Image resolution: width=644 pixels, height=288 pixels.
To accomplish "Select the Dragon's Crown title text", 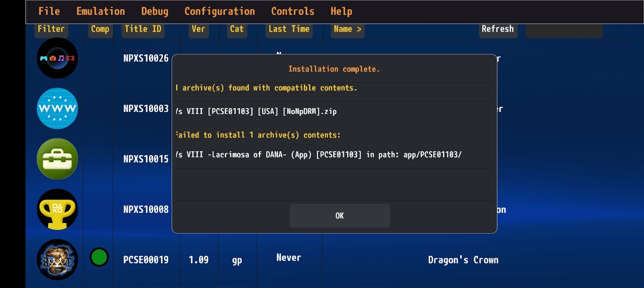I will (x=463, y=260).
